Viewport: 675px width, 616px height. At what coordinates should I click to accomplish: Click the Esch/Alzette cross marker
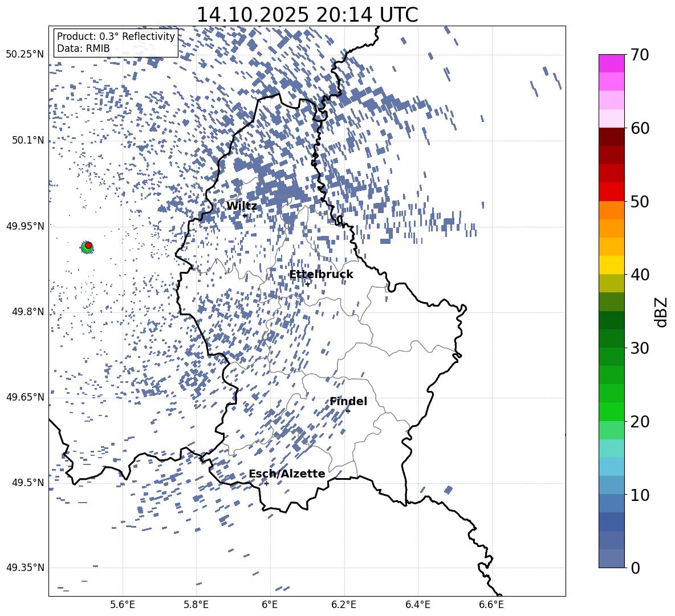coord(266,483)
